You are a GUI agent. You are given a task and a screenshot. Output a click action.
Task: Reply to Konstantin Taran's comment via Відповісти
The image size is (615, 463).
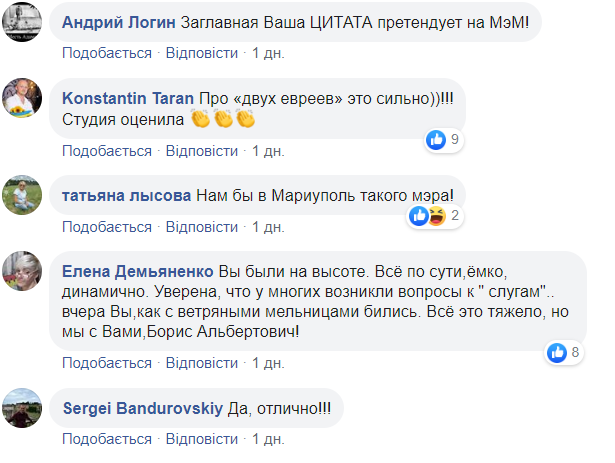pos(201,151)
